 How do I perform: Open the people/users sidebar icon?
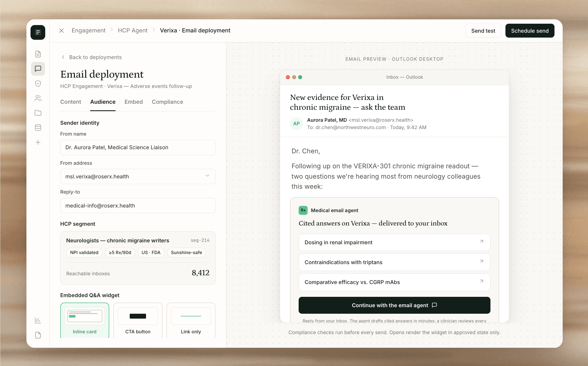[x=38, y=98]
